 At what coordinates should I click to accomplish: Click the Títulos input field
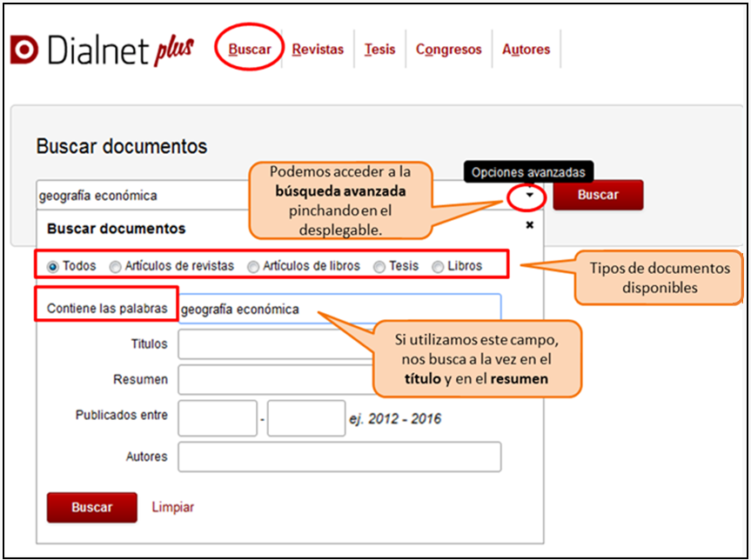coord(270,344)
